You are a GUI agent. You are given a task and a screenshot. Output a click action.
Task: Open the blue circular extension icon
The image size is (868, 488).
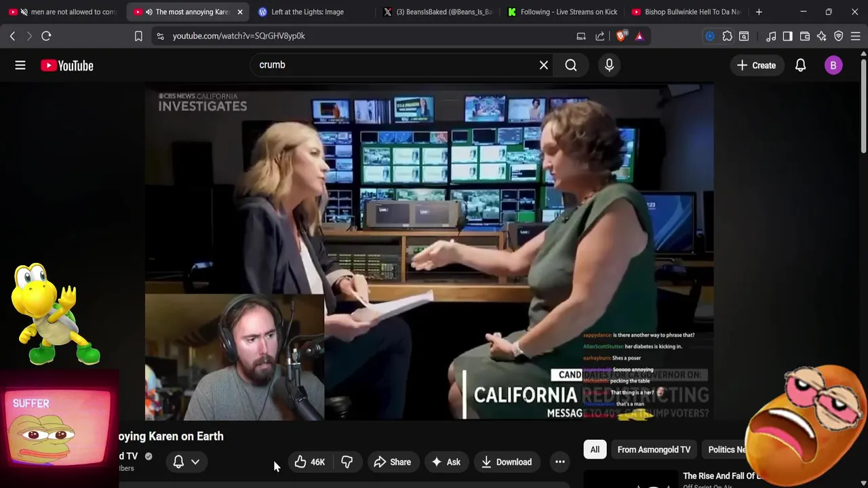(710, 36)
